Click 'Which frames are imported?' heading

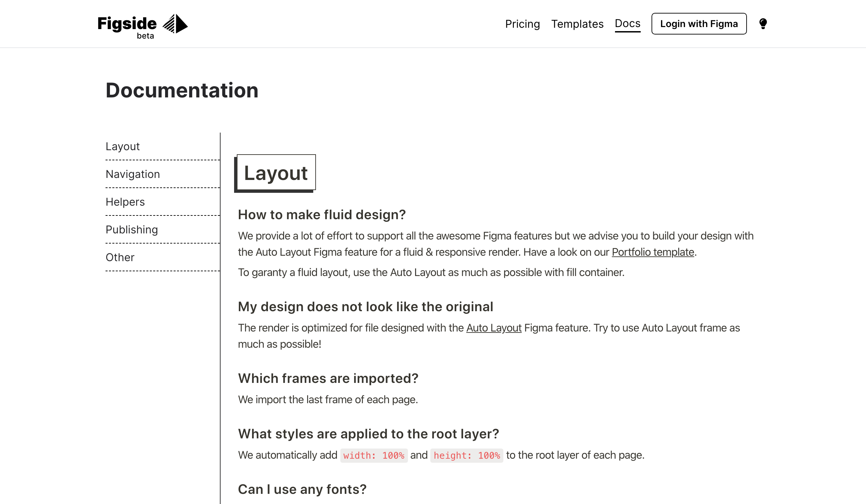click(x=328, y=379)
